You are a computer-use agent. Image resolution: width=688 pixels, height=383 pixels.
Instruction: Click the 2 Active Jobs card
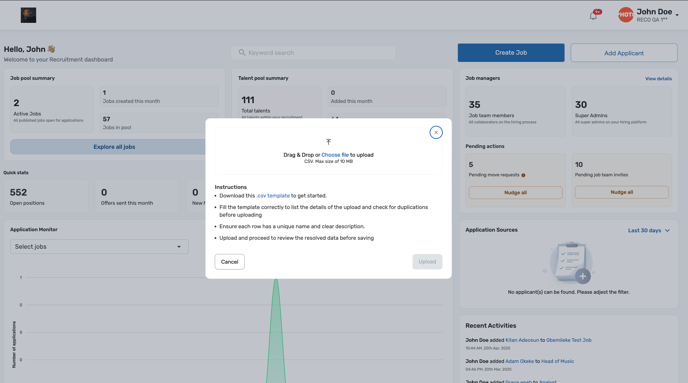coord(52,110)
